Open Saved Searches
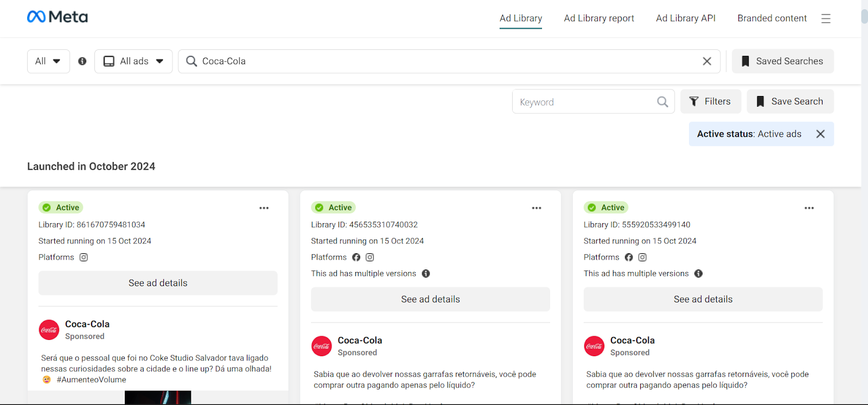 (x=782, y=61)
